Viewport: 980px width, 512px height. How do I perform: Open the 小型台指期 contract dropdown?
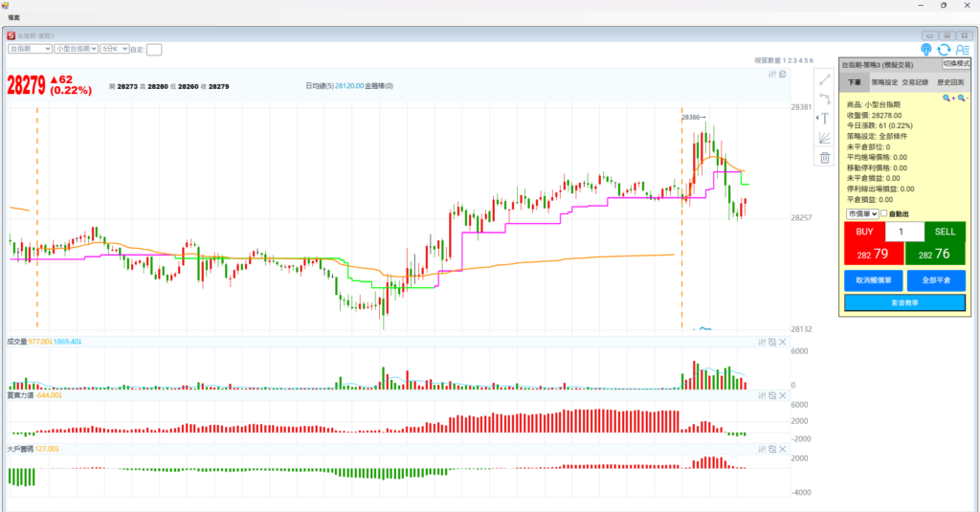pyautogui.click(x=77, y=48)
